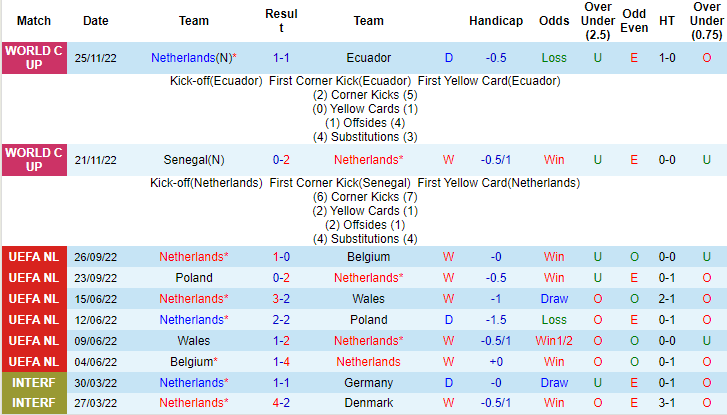Screen dimensions: 727x415
Task: Select Poland in the 23/09/22 match row
Action: [x=194, y=278]
